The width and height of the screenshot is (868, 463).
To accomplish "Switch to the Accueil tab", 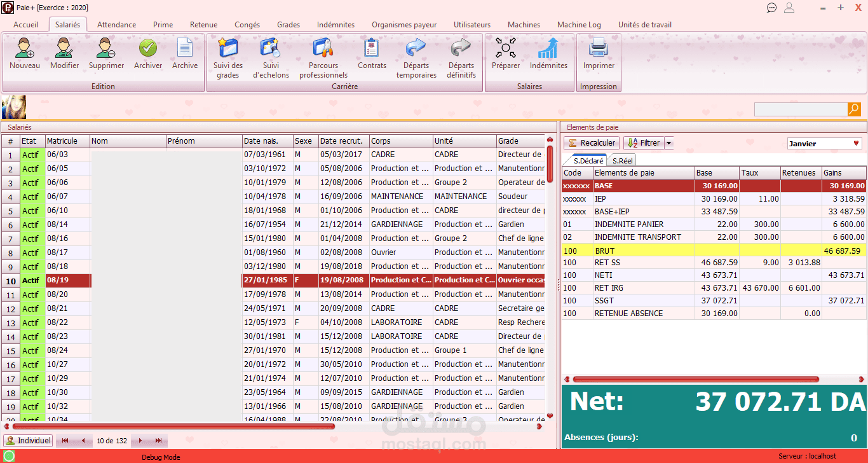I will [25, 25].
